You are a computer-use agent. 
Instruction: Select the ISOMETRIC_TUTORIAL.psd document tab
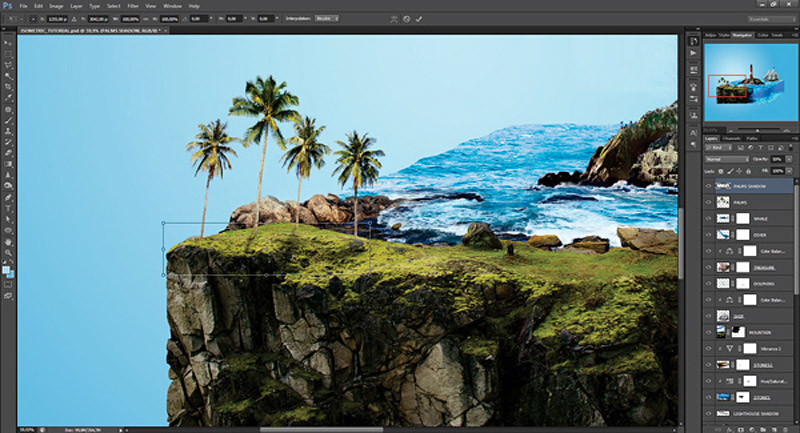91,31
